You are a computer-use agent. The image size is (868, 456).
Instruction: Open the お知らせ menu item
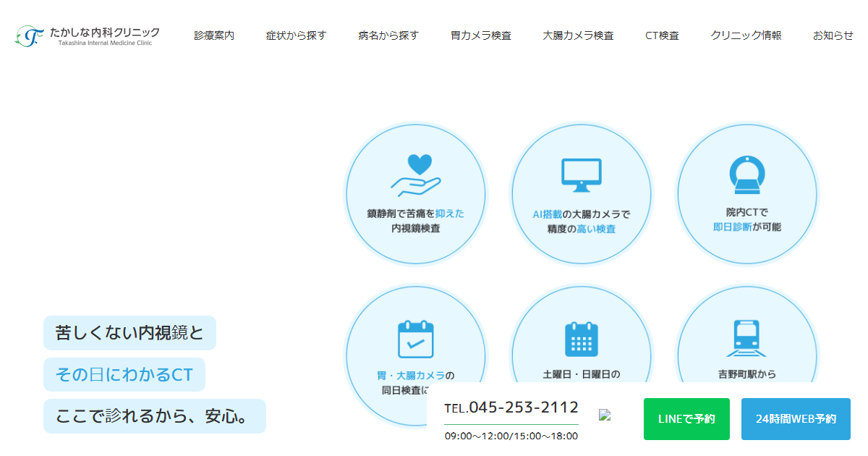tap(833, 35)
